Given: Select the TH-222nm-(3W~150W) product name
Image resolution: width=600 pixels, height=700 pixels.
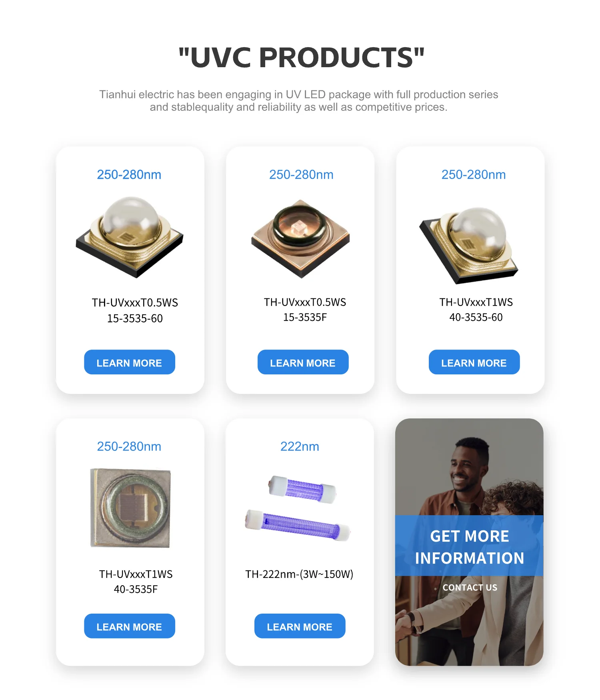Looking at the screenshot, I should [299, 574].
